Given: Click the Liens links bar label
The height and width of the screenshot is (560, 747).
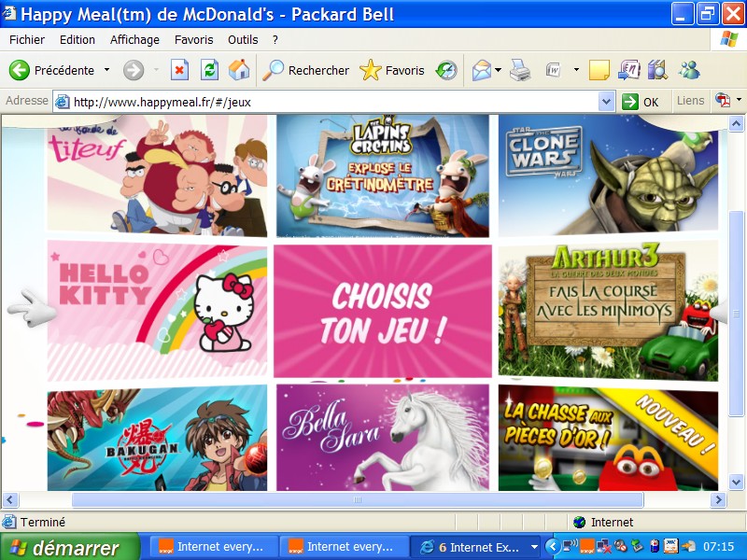Looking at the screenshot, I should click(690, 101).
